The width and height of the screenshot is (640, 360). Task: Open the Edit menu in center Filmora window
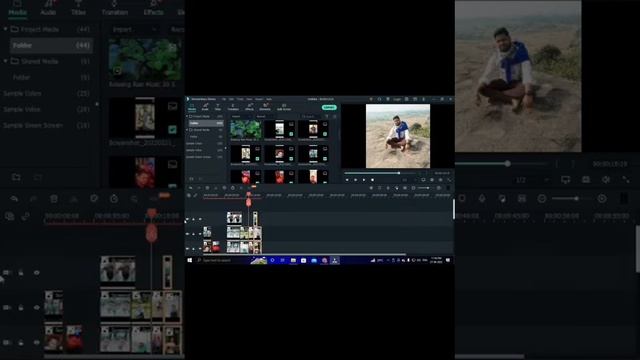pos(231,99)
